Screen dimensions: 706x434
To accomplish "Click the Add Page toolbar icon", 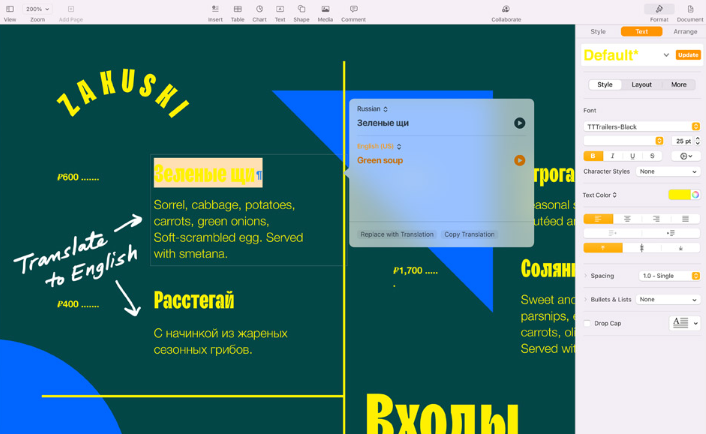I will 71,9.
